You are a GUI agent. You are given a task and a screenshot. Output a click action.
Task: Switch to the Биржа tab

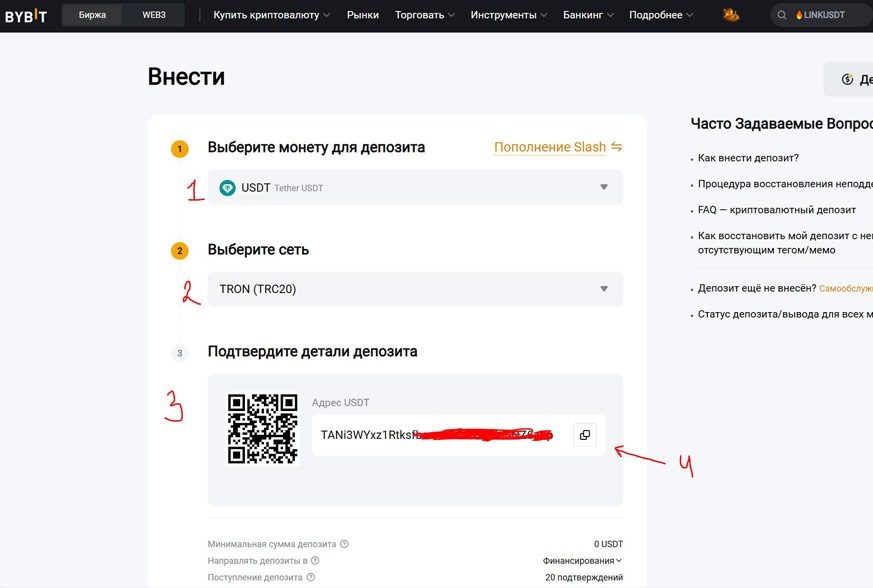pyautogui.click(x=92, y=15)
